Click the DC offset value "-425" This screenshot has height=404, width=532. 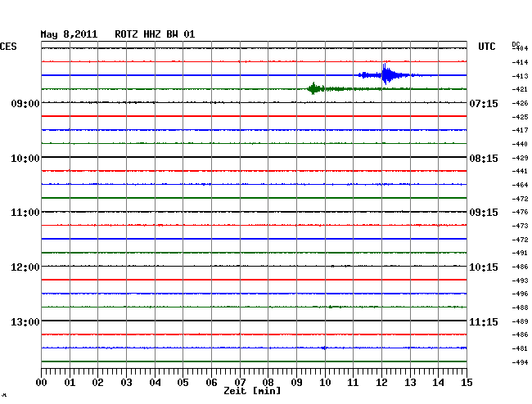point(520,117)
